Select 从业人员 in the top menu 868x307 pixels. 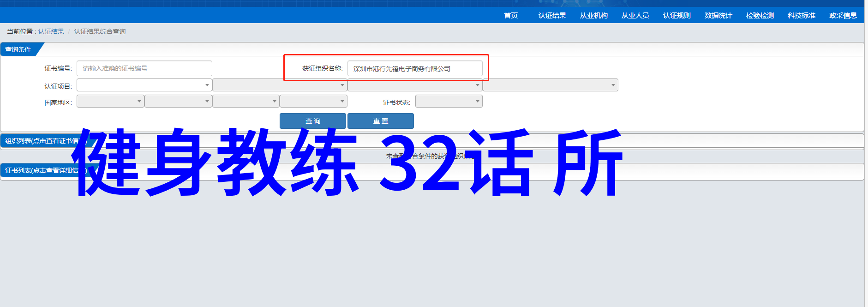tap(635, 16)
